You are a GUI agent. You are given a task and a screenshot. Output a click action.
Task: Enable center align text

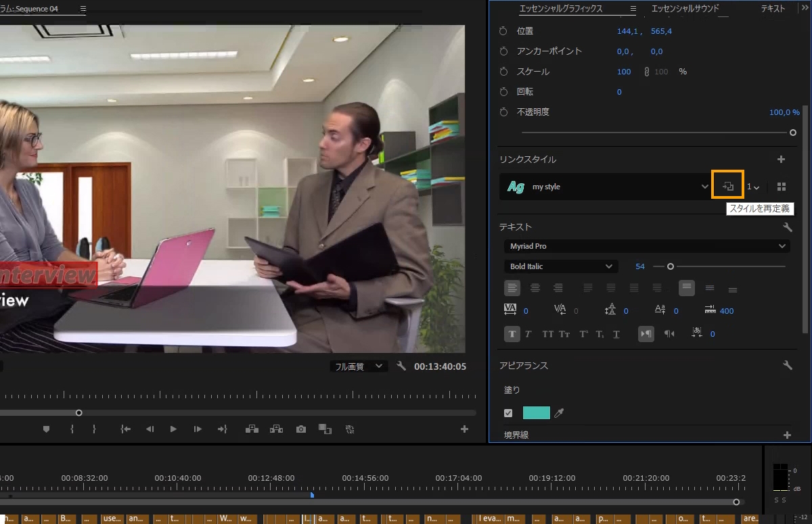(x=535, y=288)
